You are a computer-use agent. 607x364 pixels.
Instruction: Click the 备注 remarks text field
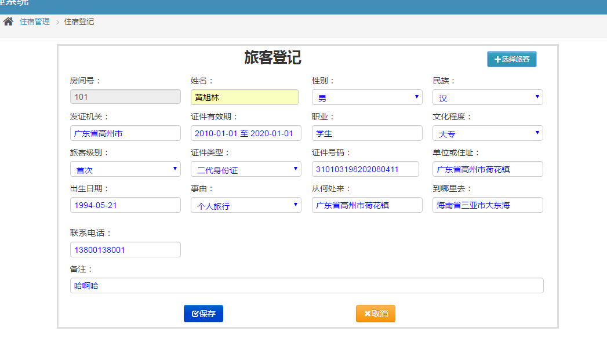pos(307,286)
